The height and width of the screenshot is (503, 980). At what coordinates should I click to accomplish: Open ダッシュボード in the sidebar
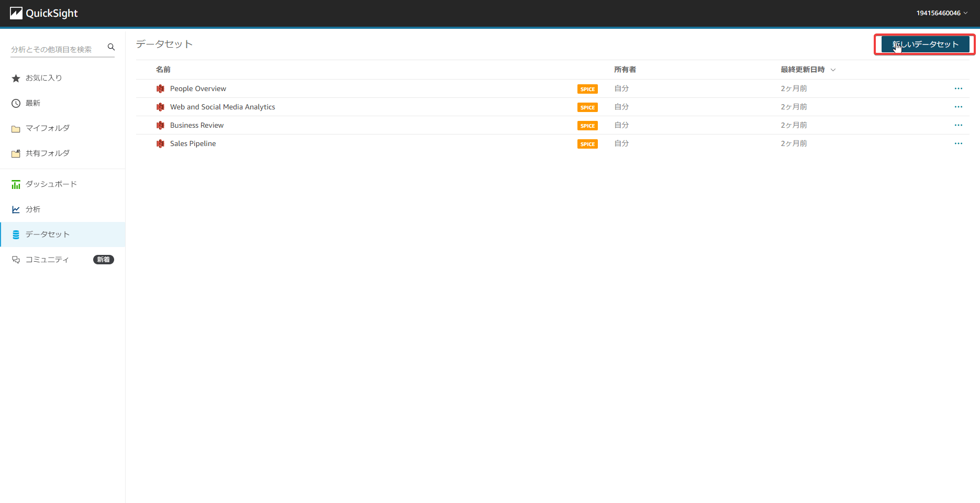(x=63, y=184)
